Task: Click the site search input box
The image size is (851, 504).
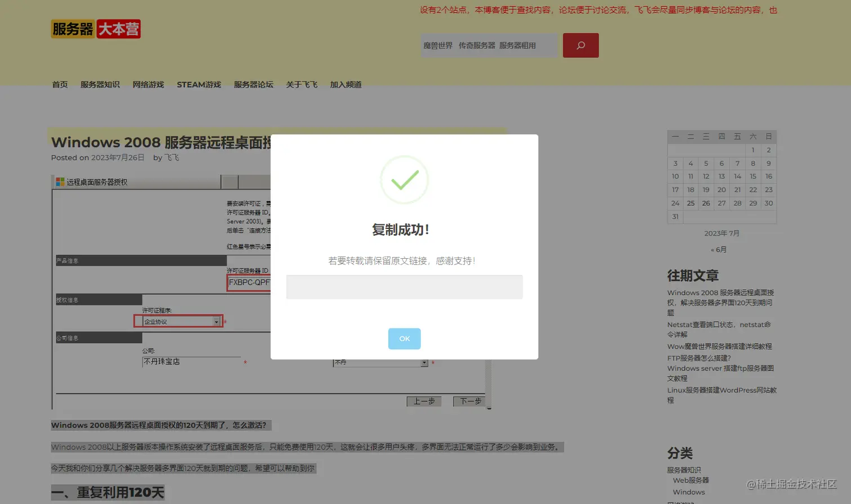Action: tap(489, 46)
